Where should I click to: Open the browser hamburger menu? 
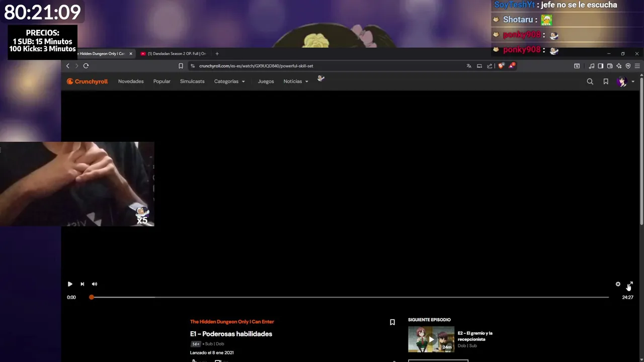point(637,66)
